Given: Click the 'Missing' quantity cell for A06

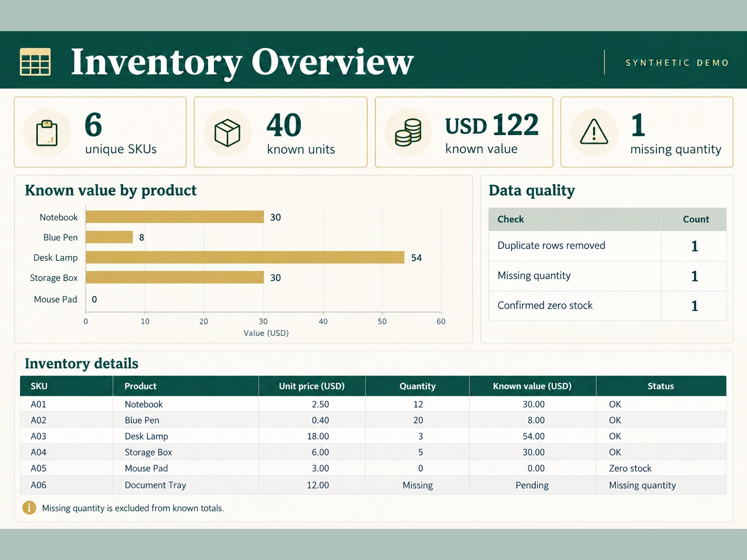Looking at the screenshot, I should (x=417, y=485).
